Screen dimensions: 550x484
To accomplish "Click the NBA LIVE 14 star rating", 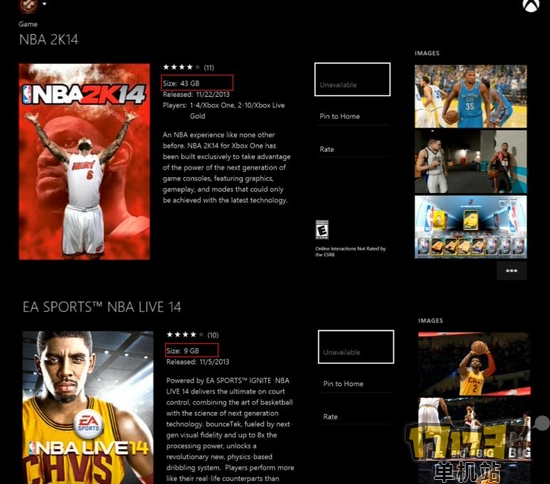I will click(185, 335).
